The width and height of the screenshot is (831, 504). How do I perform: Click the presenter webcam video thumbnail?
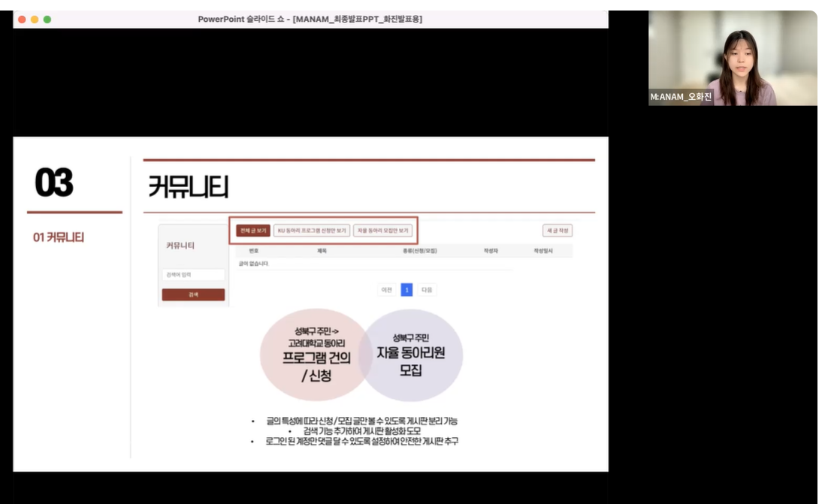[x=732, y=59]
